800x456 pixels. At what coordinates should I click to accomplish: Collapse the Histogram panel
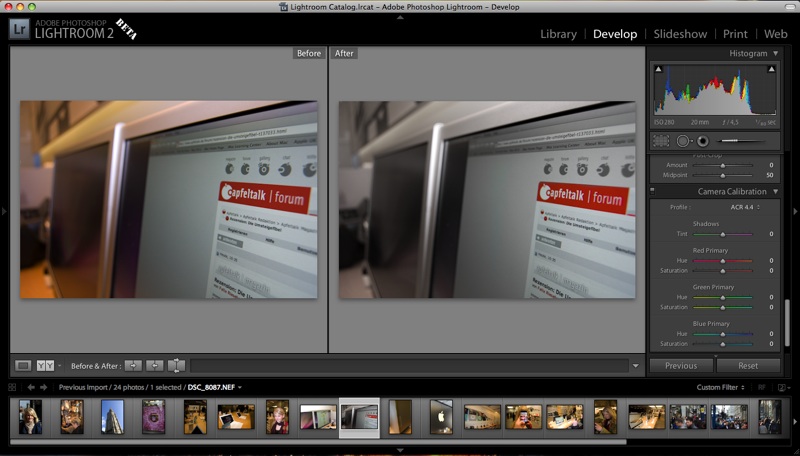pos(776,53)
